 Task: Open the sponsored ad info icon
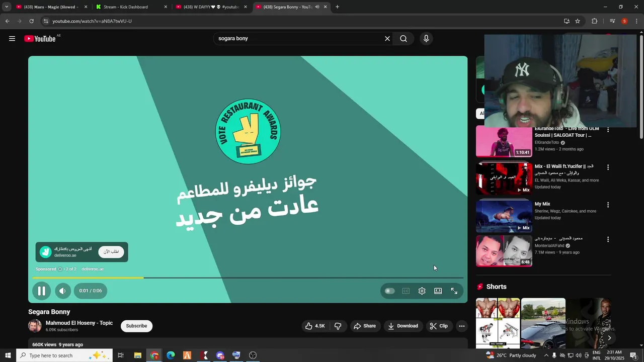coord(60,269)
